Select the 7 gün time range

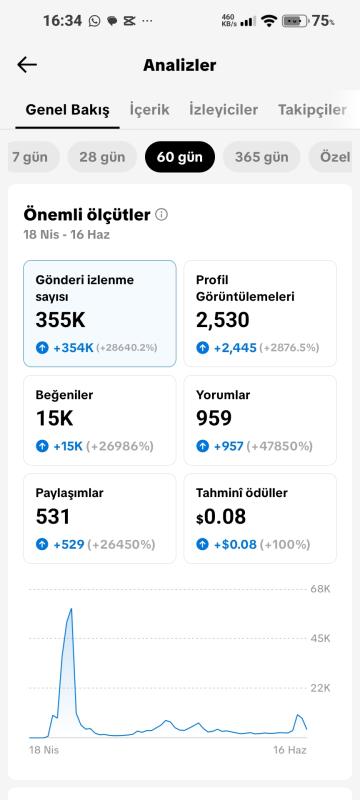tap(34, 157)
